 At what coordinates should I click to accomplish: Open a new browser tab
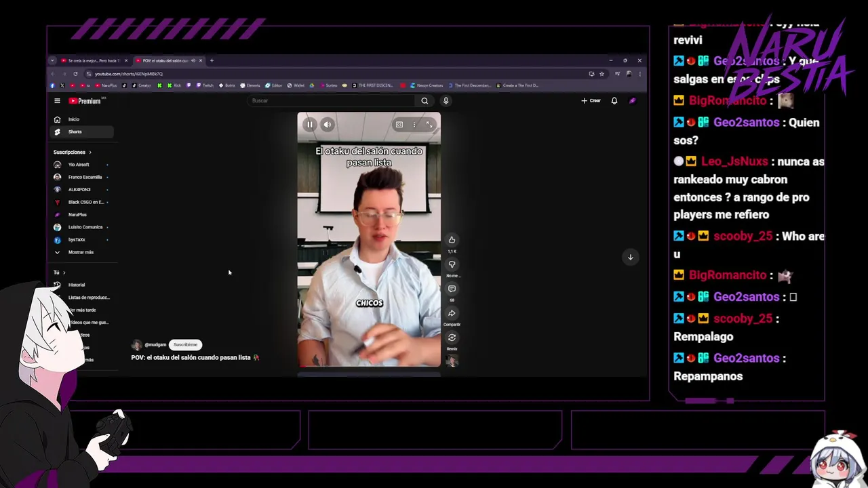pyautogui.click(x=212, y=60)
